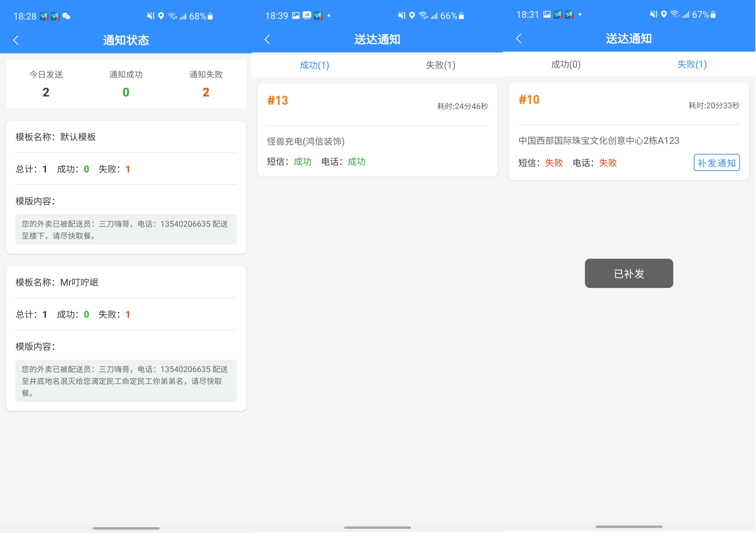Open order #10 card number

529,100
